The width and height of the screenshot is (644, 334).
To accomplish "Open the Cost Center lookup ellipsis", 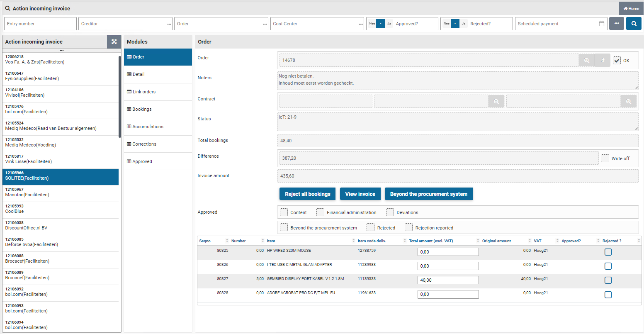I will (361, 24).
